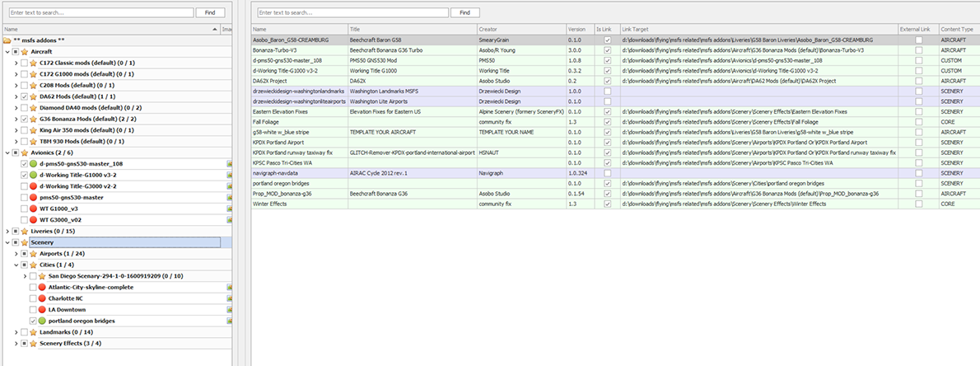980x366 pixels.
Task: Click the star icon beside Airports
Action: point(33,253)
